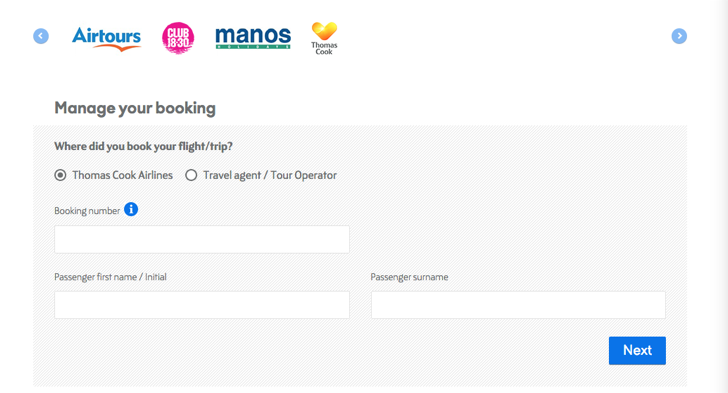This screenshot has height=393, width=728.
Task: Select the pink Club 18-30 logo
Action: (x=178, y=38)
